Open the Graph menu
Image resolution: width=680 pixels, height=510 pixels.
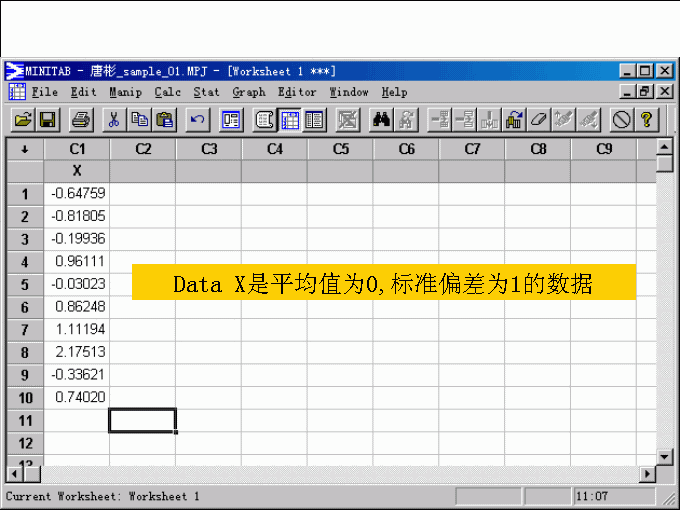[249, 92]
